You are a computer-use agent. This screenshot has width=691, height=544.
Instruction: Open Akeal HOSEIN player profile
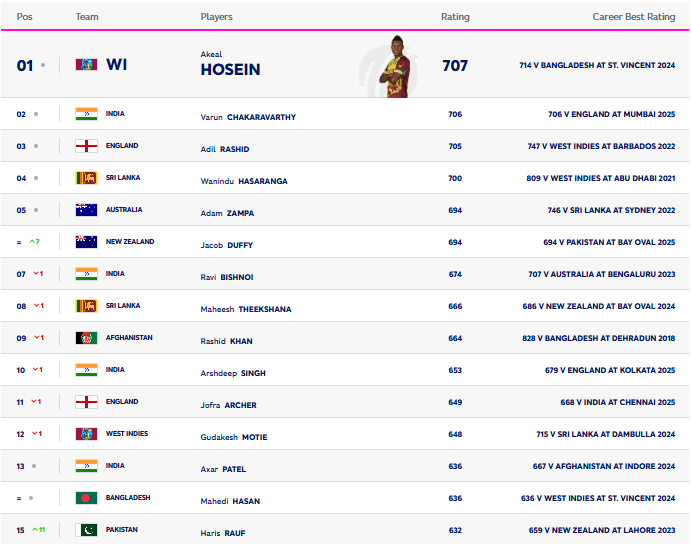230,64
